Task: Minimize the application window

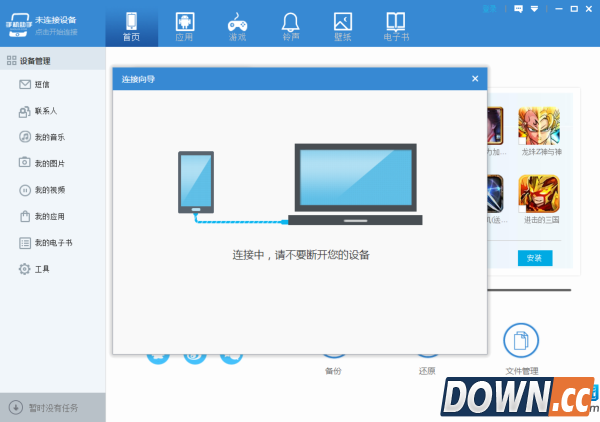Action: pyautogui.click(x=559, y=8)
